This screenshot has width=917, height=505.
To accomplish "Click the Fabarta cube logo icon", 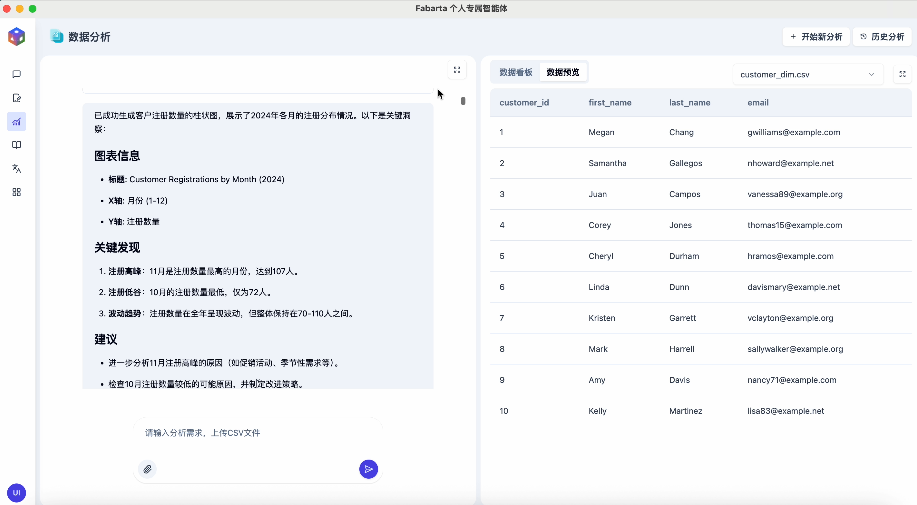I will pos(16,36).
